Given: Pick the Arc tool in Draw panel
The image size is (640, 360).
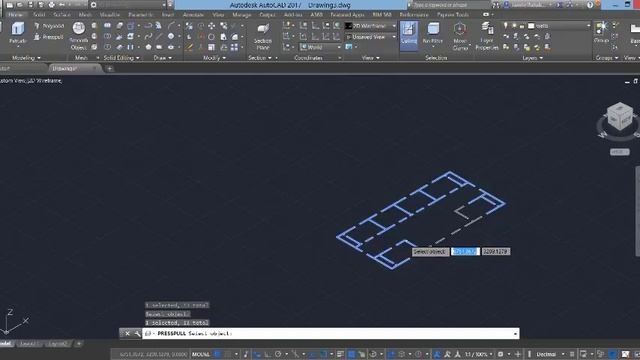Looking at the screenshot, I should click(171, 26).
